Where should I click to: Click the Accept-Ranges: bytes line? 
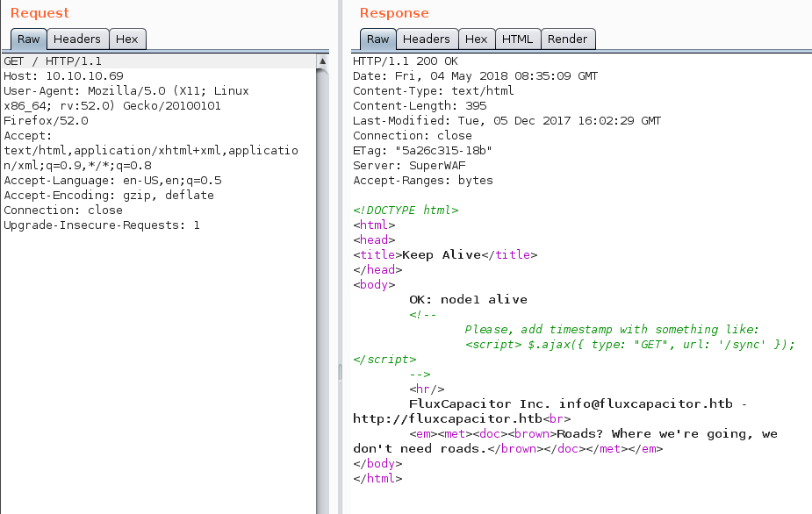point(423,182)
